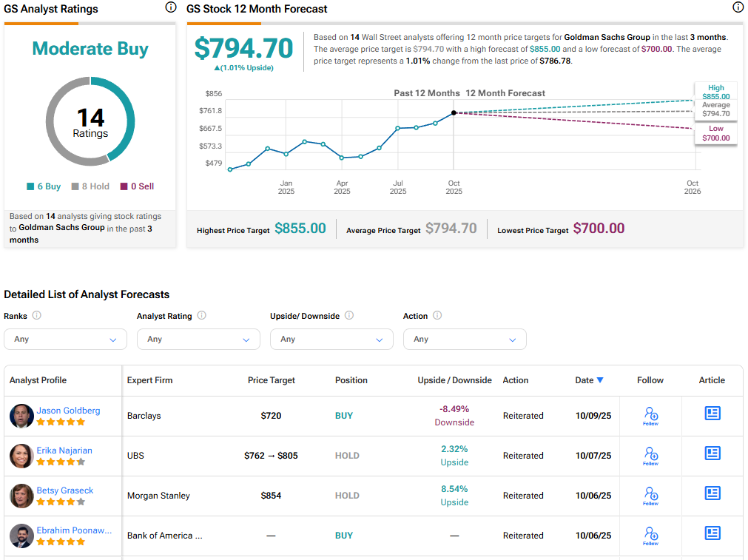748x560 pixels.
Task: Expand the Analyst Rating dropdown
Action: coord(198,339)
